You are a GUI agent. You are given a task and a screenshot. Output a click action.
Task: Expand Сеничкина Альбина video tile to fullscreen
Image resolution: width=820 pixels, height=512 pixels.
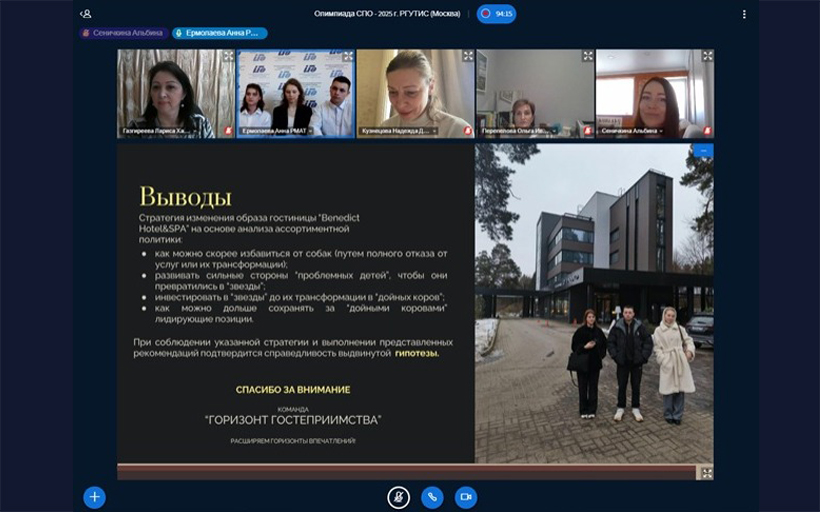[x=708, y=56]
